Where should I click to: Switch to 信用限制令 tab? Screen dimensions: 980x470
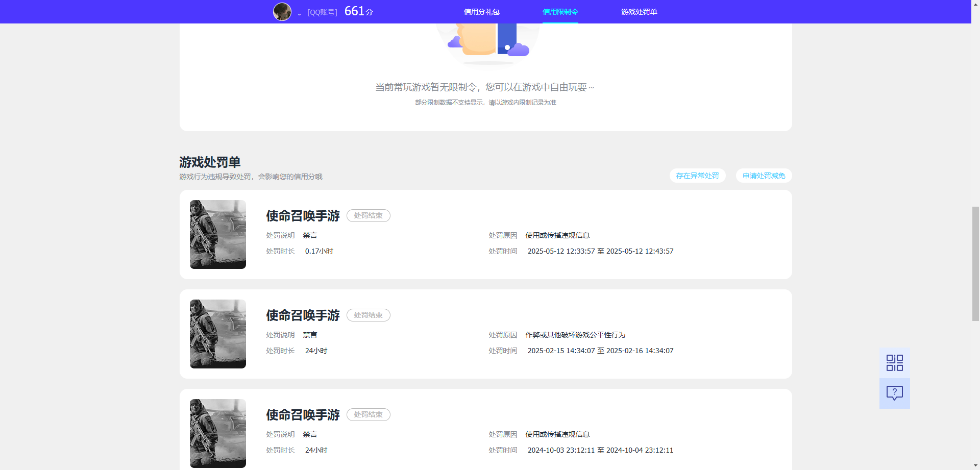[560, 12]
